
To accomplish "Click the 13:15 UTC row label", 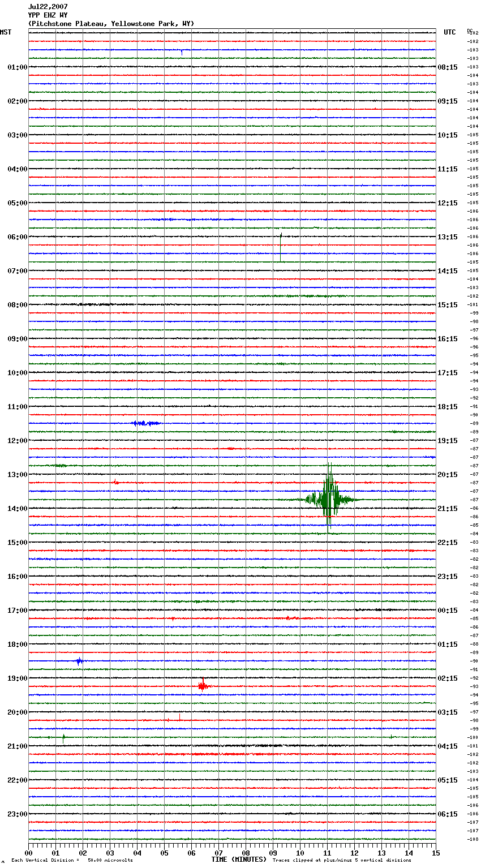I will click(448, 237).
